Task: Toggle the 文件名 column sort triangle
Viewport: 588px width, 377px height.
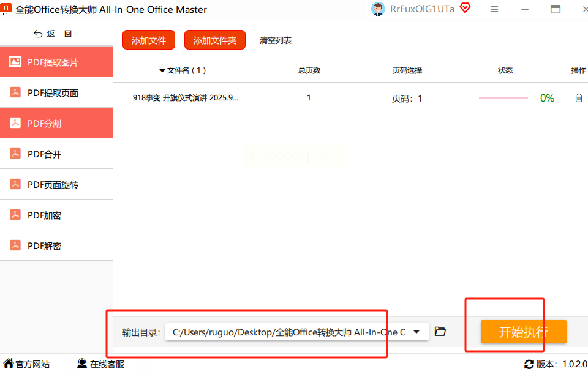Action: point(162,70)
